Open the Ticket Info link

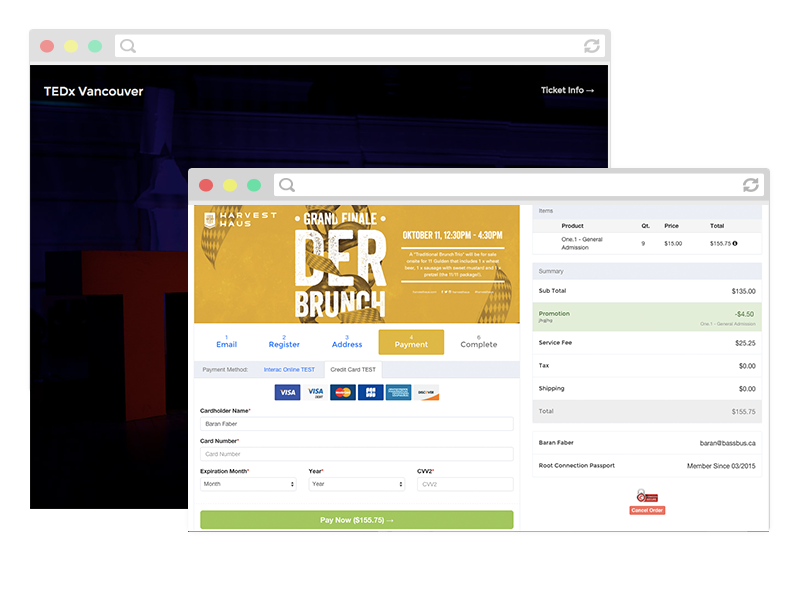[x=567, y=90]
